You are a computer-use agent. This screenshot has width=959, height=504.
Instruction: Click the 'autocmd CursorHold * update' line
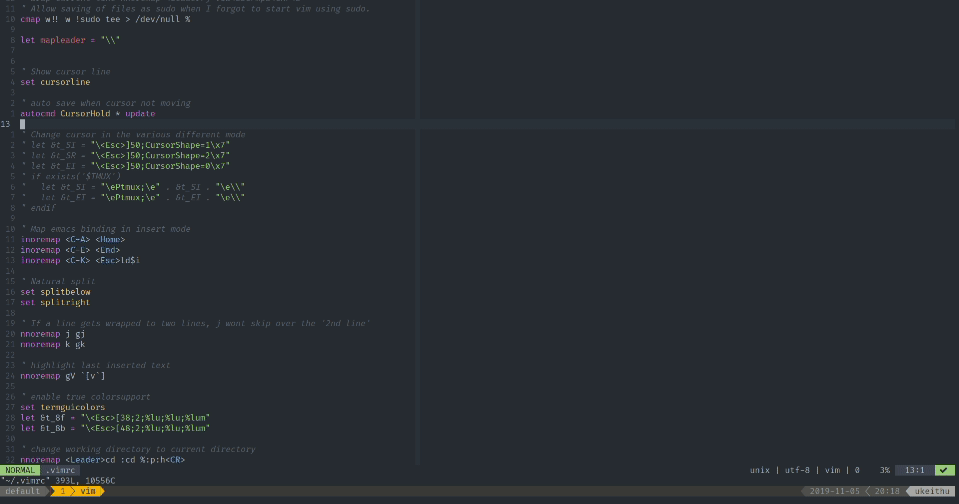pyautogui.click(x=87, y=113)
